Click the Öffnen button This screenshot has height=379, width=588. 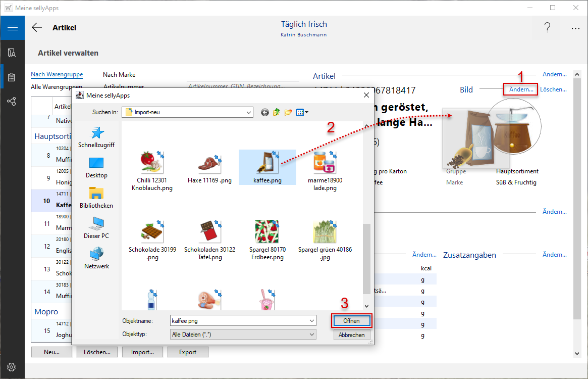click(x=351, y=320)
